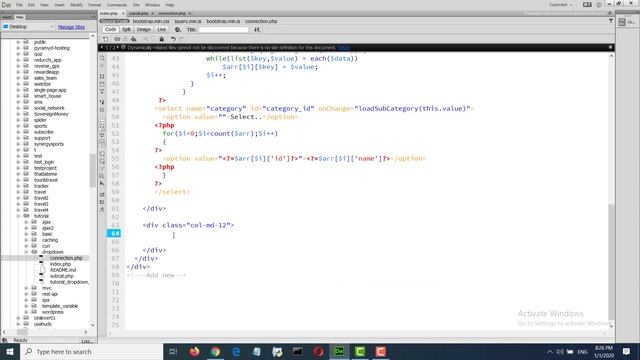
Task: Select the pyramyd-hosting folder
Action: 52,48
